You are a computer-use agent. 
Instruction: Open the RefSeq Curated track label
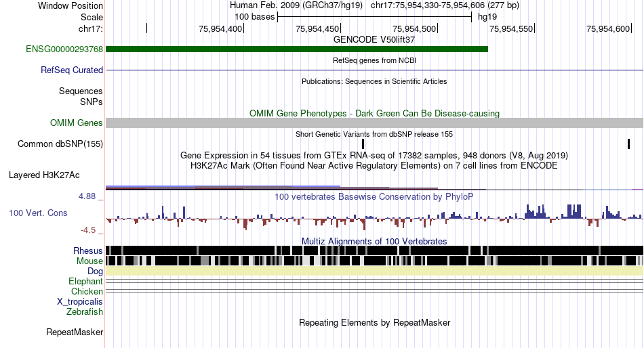(72, 70)
